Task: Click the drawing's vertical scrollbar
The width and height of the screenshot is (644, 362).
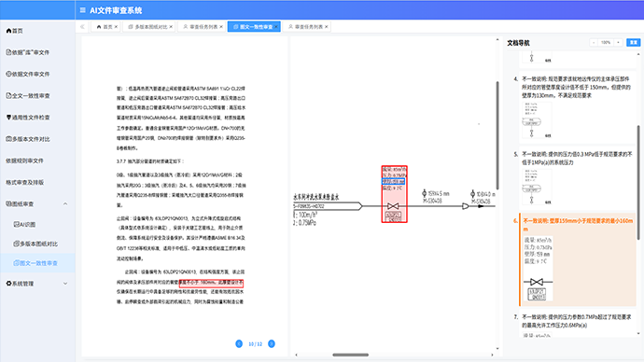Action: (x=497, y=135)
